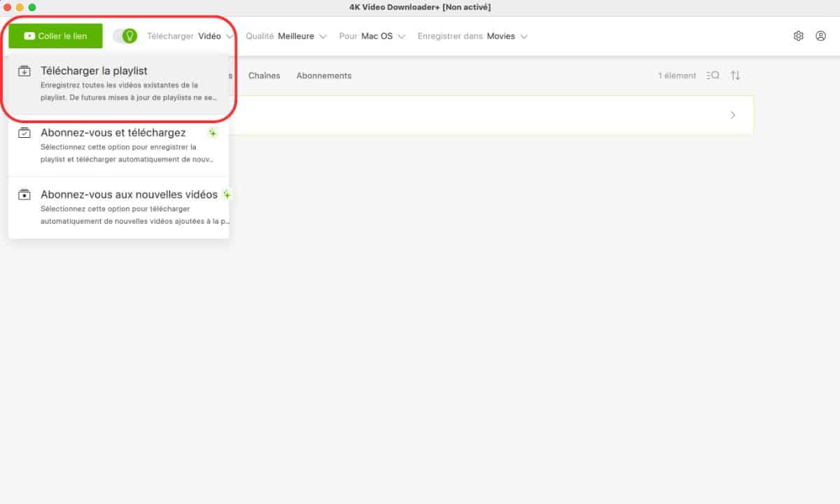Click the search list icon

tap(713, 76)
